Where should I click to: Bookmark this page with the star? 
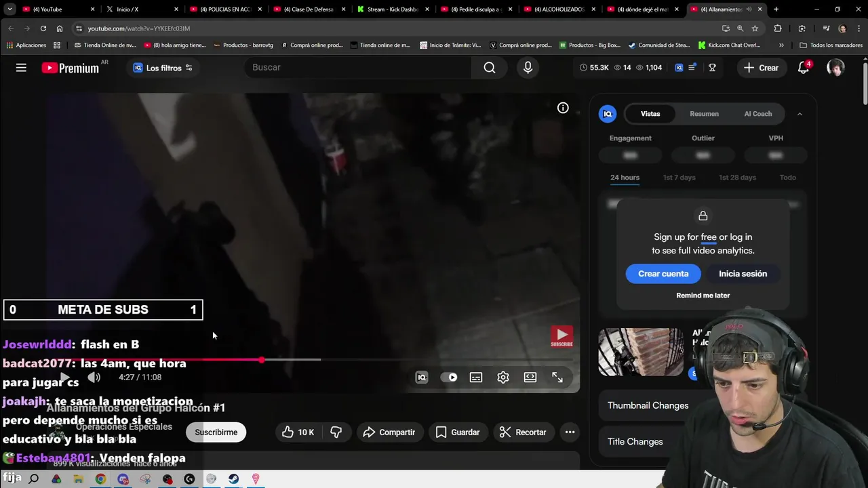(755, 28)
